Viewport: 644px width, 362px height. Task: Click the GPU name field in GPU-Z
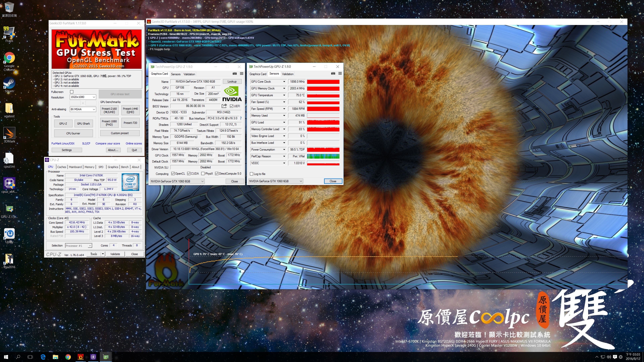click(195, 81)
